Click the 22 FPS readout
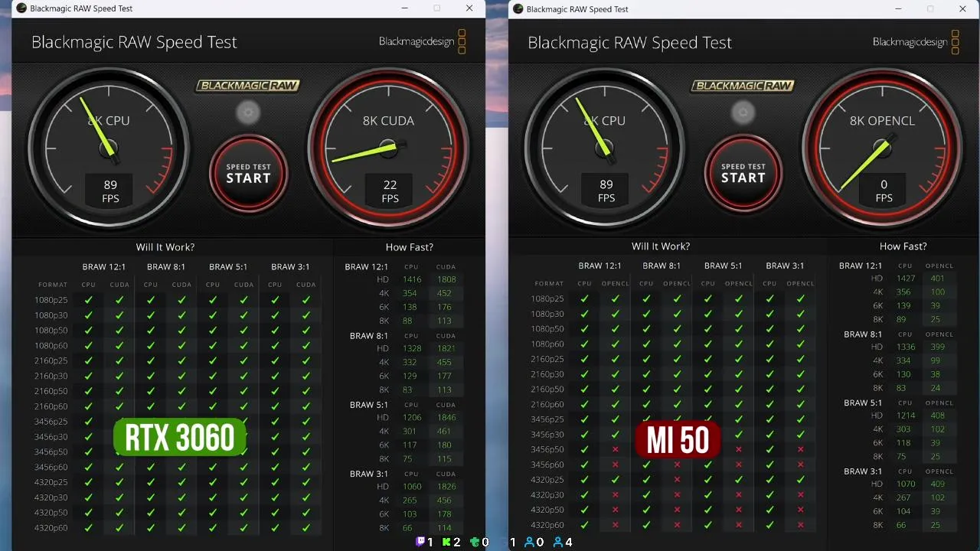Image resolution: width=980 pixels, height=551 pixels. pos(390,191)
